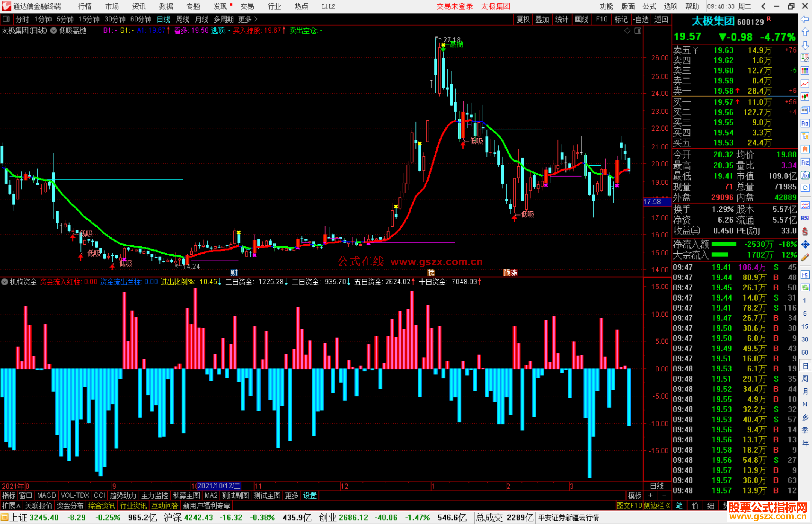Viewport: 812px width, 524px height.
Task: Click the panel layout icon left of 分时
Action: click(x=6, y=19)
